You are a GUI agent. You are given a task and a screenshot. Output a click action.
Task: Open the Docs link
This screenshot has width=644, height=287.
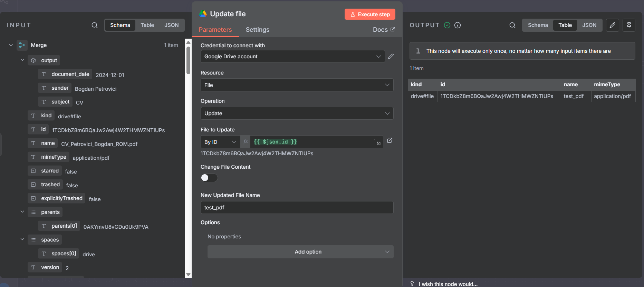point(384,30)
